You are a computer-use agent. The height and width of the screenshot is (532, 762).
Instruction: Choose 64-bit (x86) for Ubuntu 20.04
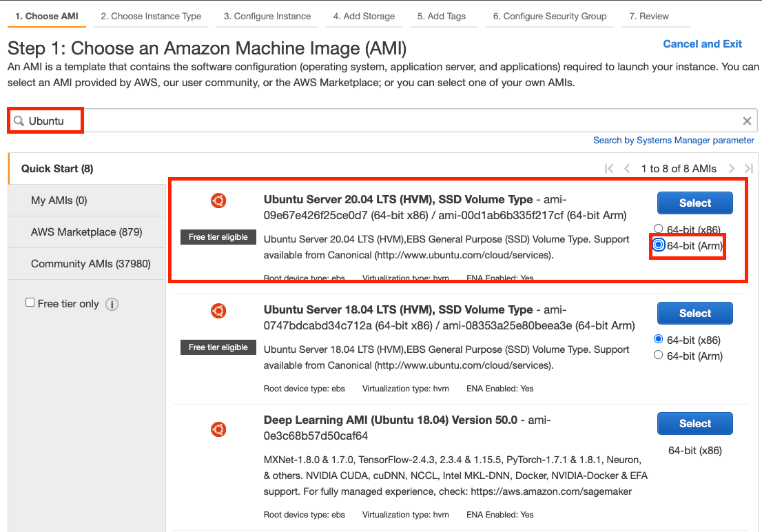658,229
